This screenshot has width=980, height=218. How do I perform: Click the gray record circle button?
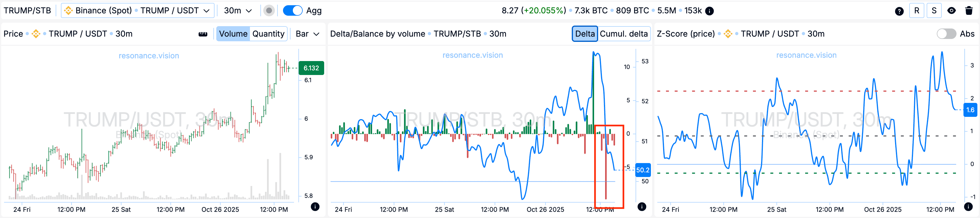tap(269, 11)
